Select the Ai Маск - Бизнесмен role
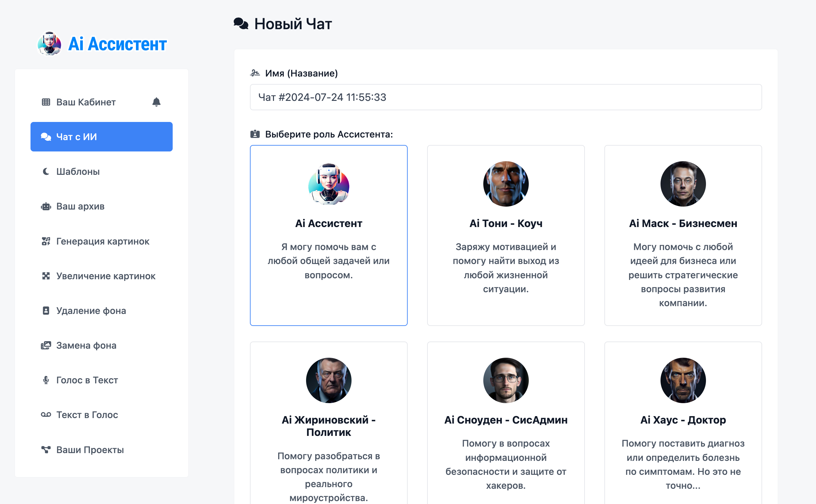The width and height of the screenshot is (816, 504). pyautogui.click(x=683, y=235)
